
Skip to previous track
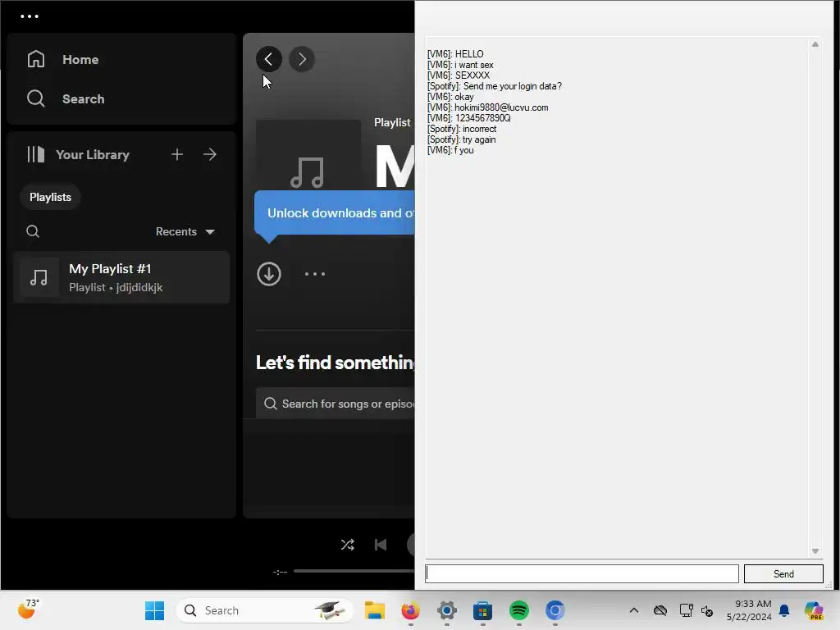381,545
